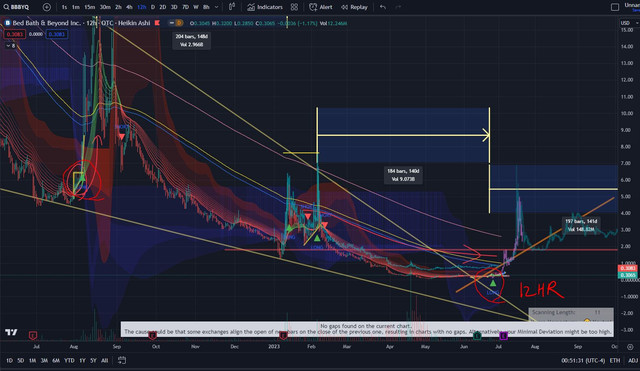Screen dimensions: 640x371
Task: Open indicator templates grid icon
Action: click(294, 7)
